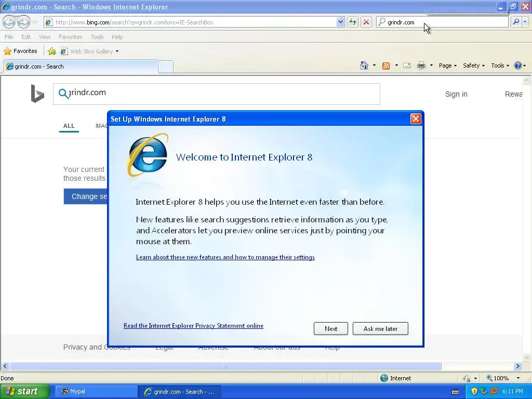Image resolution: width=532 pixels, height=399 pixels.
Task: Click Sign in on Bing page
Action: [456, 94]
